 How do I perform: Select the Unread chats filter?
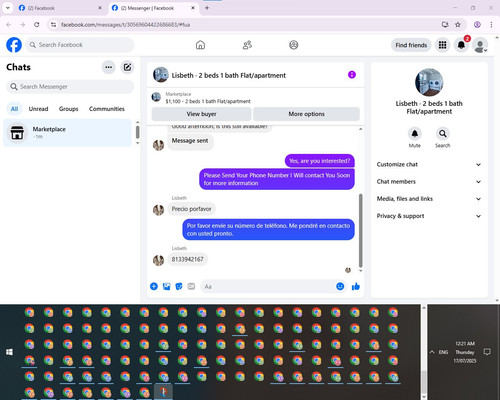pos(38,109)
